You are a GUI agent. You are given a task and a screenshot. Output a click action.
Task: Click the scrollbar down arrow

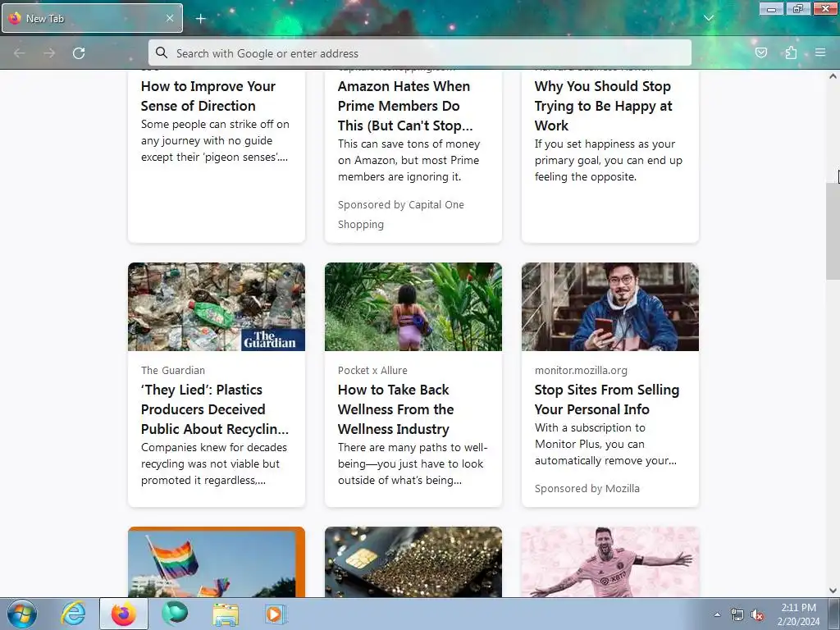click(x=833, y=591)
